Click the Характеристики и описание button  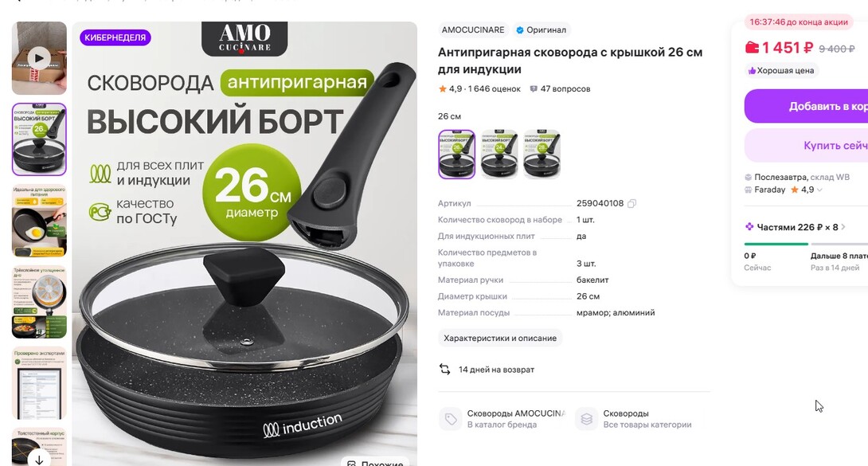pyautogui.click(x=500, y=339)
